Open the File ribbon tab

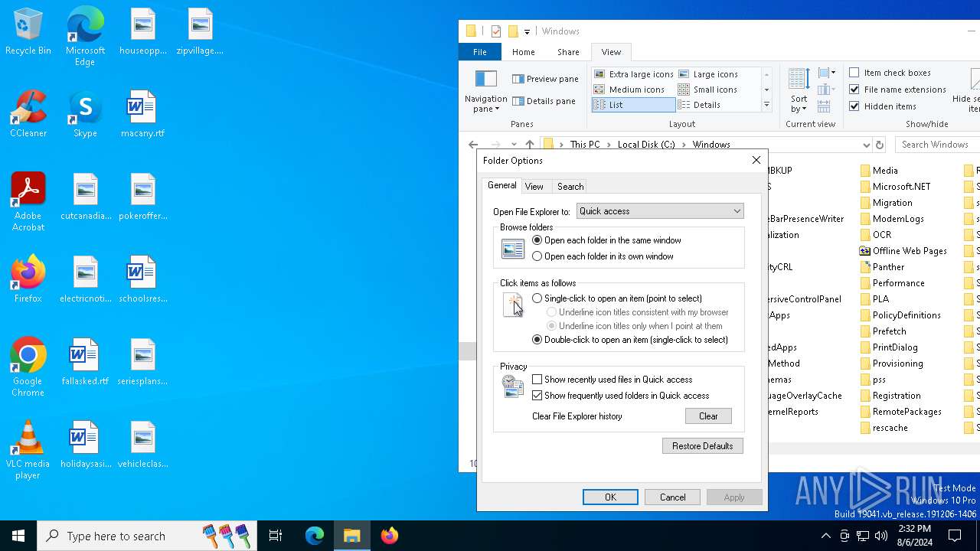pyautogui.click(x=479, y=52)
